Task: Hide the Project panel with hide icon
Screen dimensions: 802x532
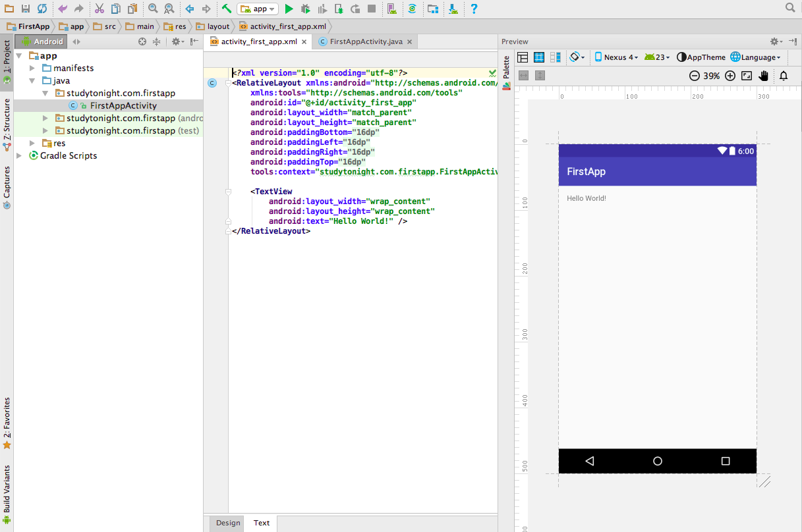Action: pyautogui.click(x=194, y=41)
